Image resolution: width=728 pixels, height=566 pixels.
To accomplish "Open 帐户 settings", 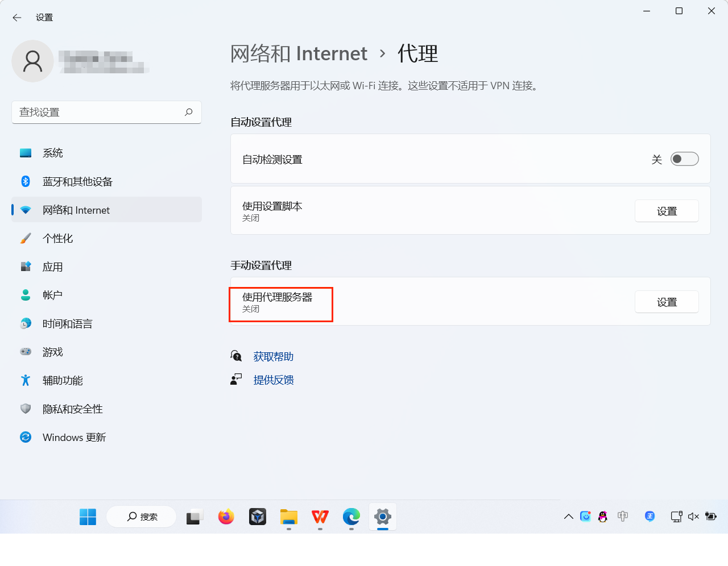I will tap(106, 295).
